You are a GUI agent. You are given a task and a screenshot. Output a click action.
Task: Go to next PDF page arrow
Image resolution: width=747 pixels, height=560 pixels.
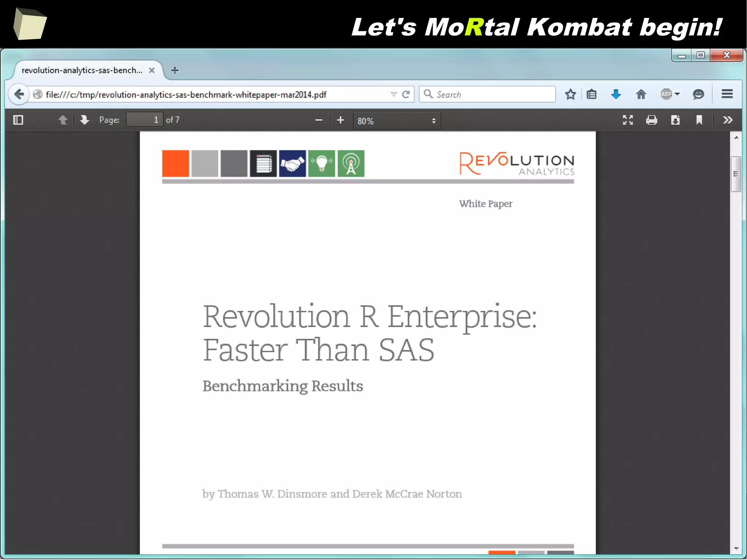84,120
